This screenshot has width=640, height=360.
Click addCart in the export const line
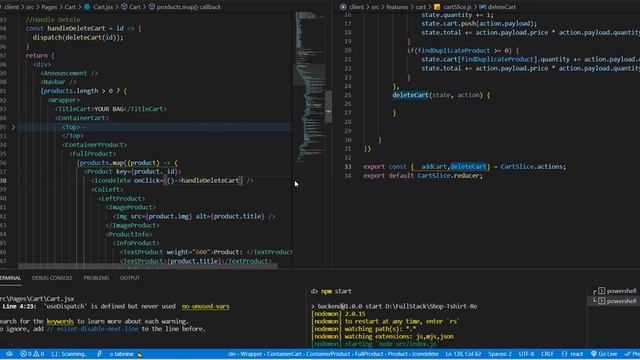point(433,167)
